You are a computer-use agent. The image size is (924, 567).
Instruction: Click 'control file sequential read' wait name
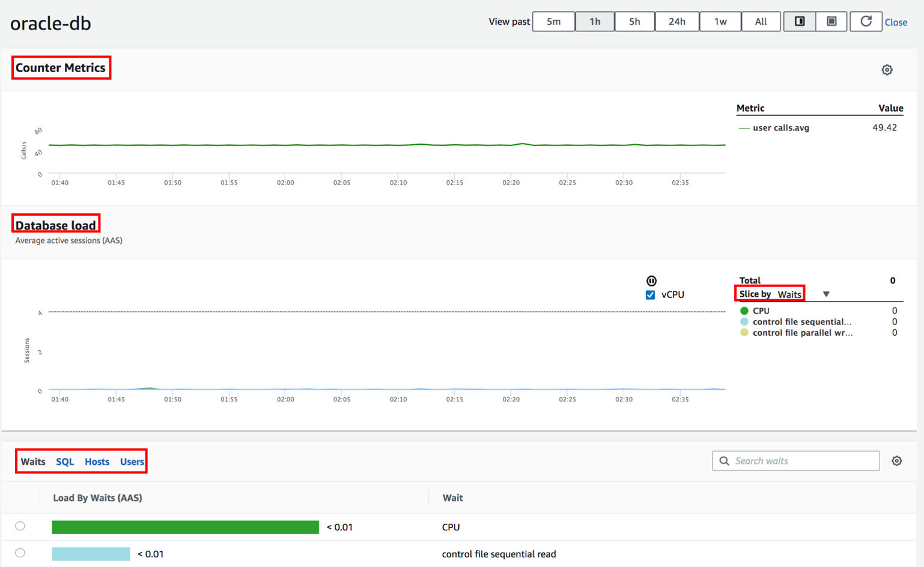(x=499, y=554)
